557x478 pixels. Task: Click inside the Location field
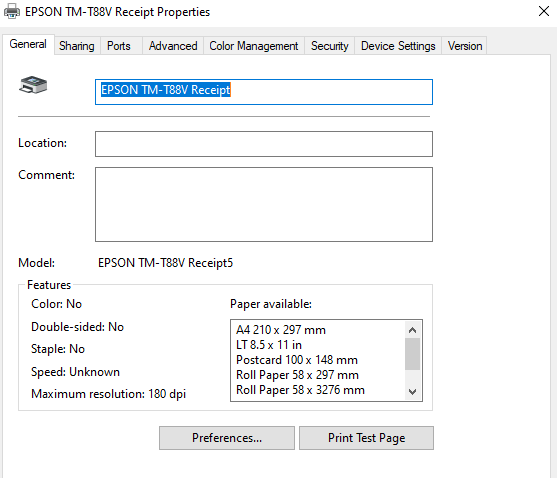264,144
